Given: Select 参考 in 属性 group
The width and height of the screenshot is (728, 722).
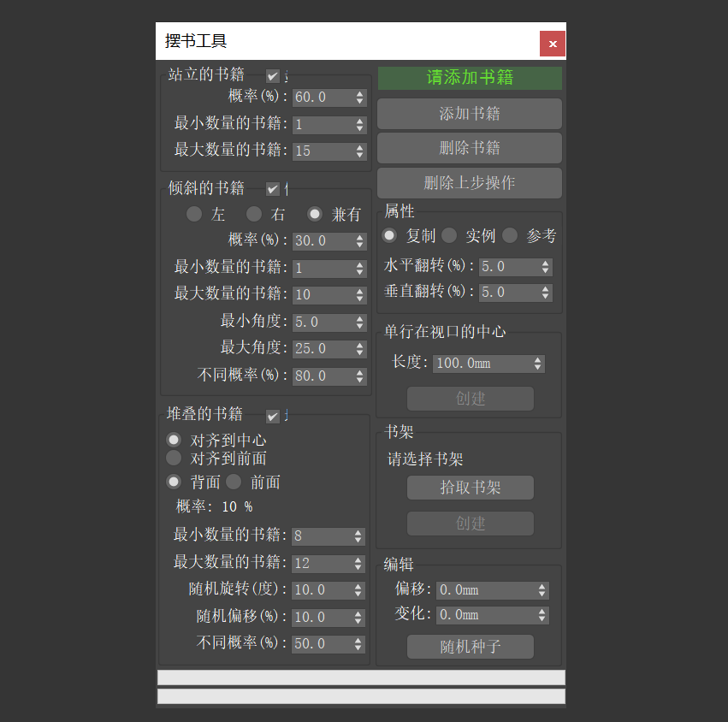Looking at the screenshot, I should click(509, 235).
